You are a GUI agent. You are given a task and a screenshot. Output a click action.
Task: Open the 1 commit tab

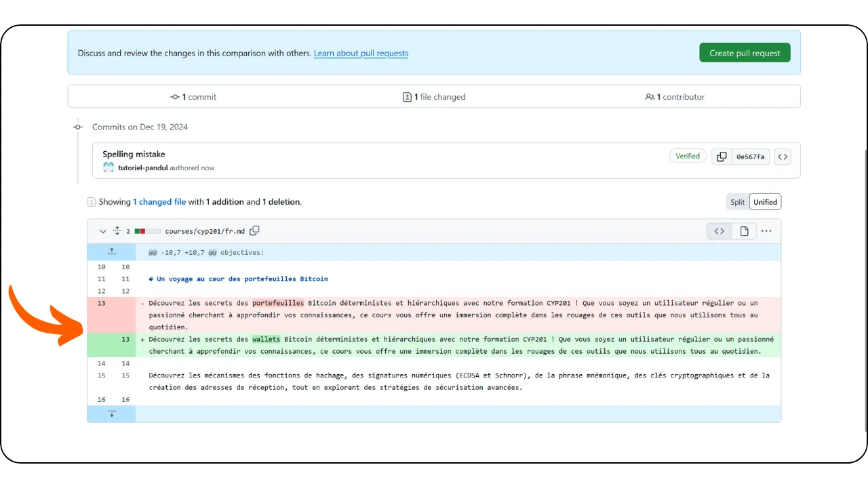coord(193,97)
